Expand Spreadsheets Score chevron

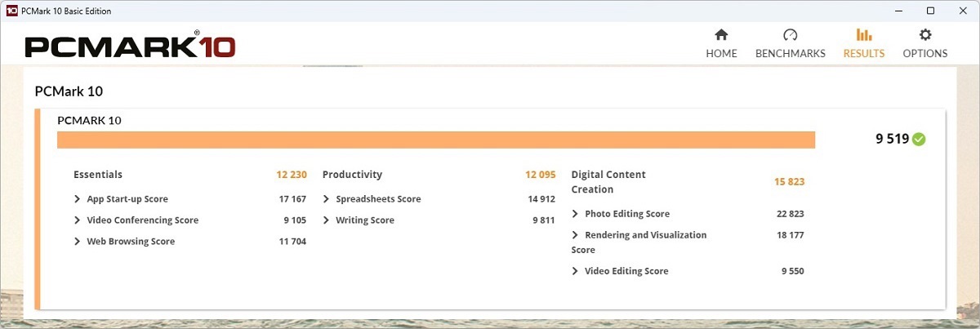(x=327, y=199)
